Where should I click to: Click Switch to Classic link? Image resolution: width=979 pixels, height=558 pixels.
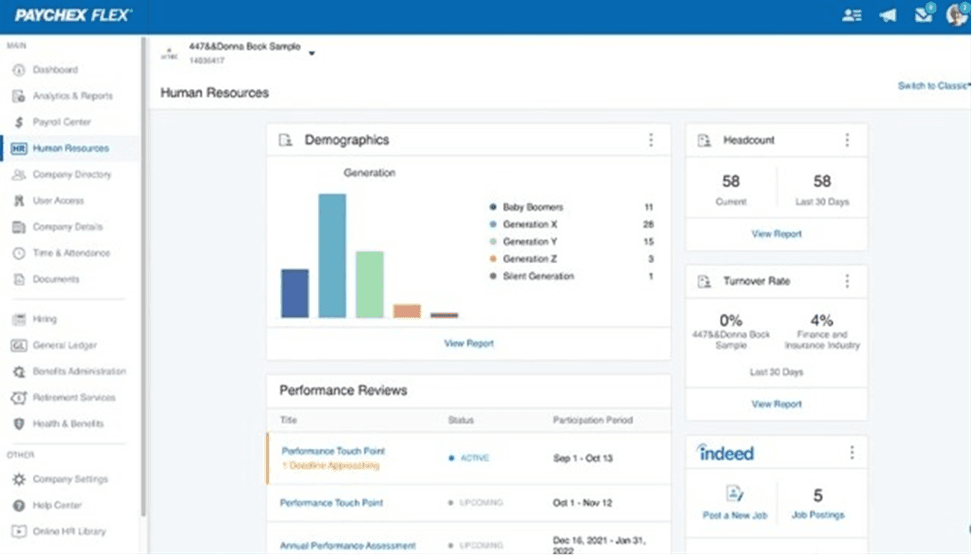[x=933, y=86]
